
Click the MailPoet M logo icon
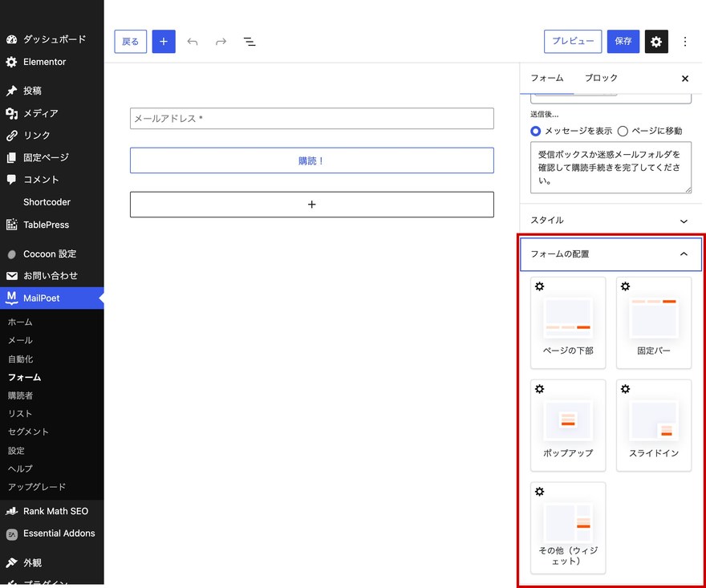click(x=12, y=298)
